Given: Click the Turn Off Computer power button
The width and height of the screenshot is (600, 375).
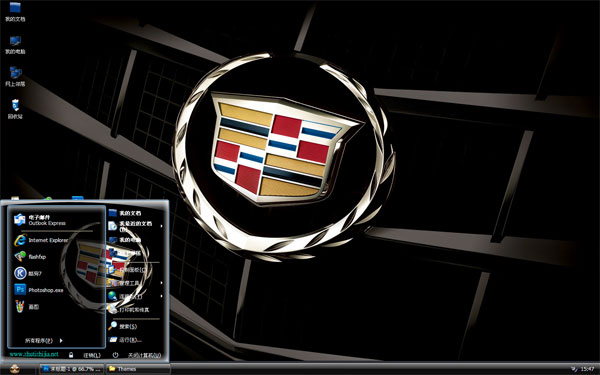Looking at the screenshot, I should (x=137, y=355).
